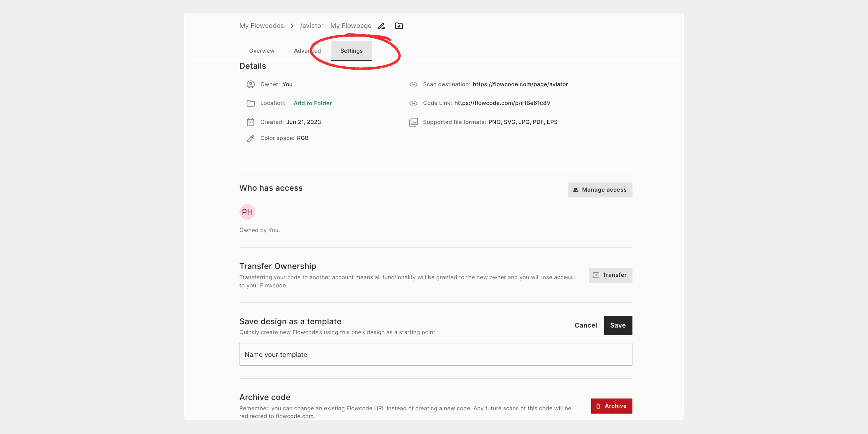Screen dimensions: 868x434
Task: Click the image icon beside Supported file formats
Action: (x=413, y=122)
